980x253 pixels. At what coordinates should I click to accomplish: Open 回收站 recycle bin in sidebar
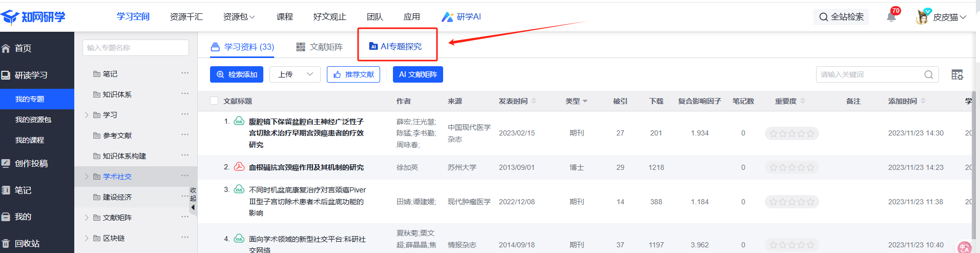click(27, 243)
